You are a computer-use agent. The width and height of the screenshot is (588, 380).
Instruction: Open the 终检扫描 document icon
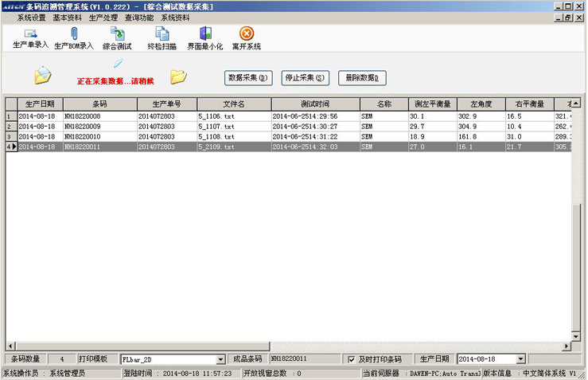click(162, 34)
